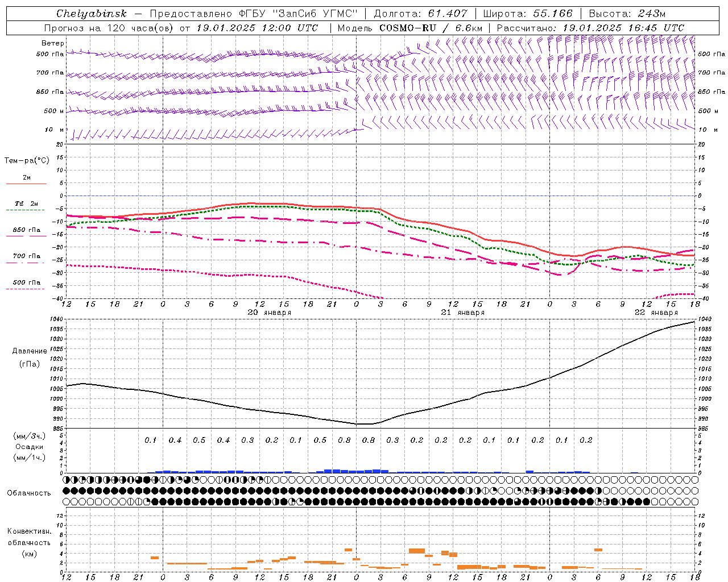The height and width of the screenshot is (582, 728).
Task: Select '850 гПа' in the temperature legend
Action: [27, 230]
